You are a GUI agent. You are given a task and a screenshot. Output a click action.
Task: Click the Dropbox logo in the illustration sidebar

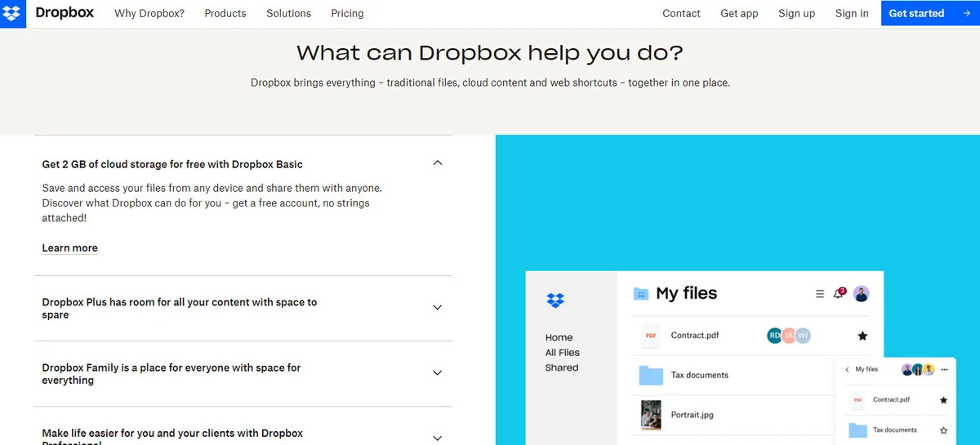[x=555, y=300]
